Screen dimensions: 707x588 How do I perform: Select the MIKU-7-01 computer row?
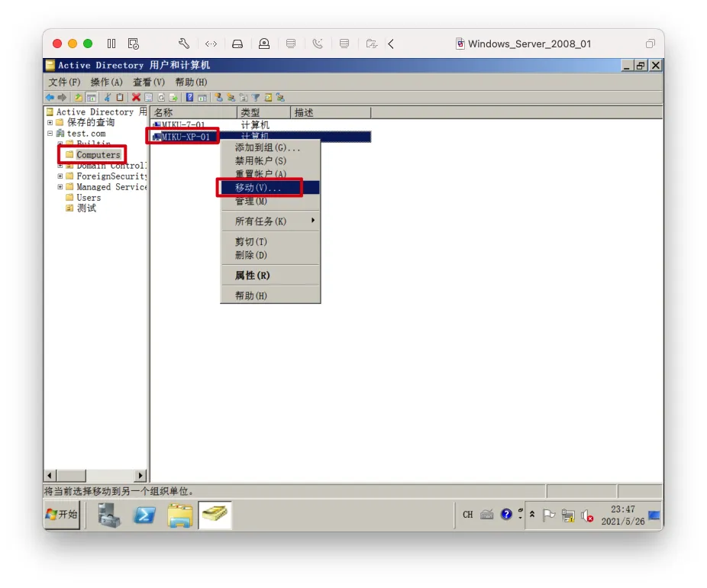coord(262,124)
